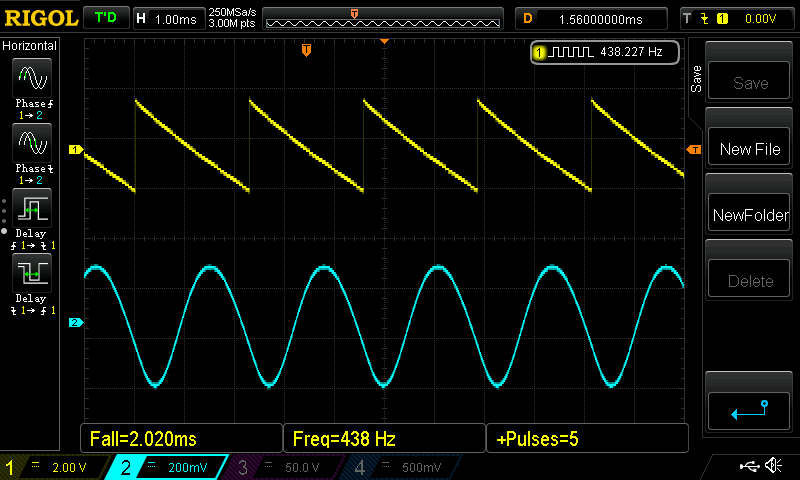Open the horizontal delay D 1.56000000ms field
The image size is (800, 480).
(590, 18)
